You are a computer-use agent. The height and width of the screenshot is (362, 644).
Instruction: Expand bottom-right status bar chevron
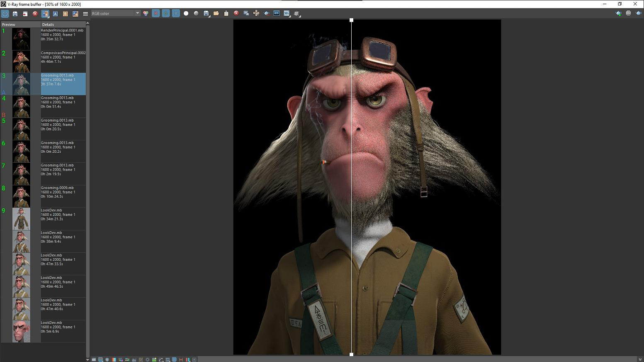coord(640,360)
